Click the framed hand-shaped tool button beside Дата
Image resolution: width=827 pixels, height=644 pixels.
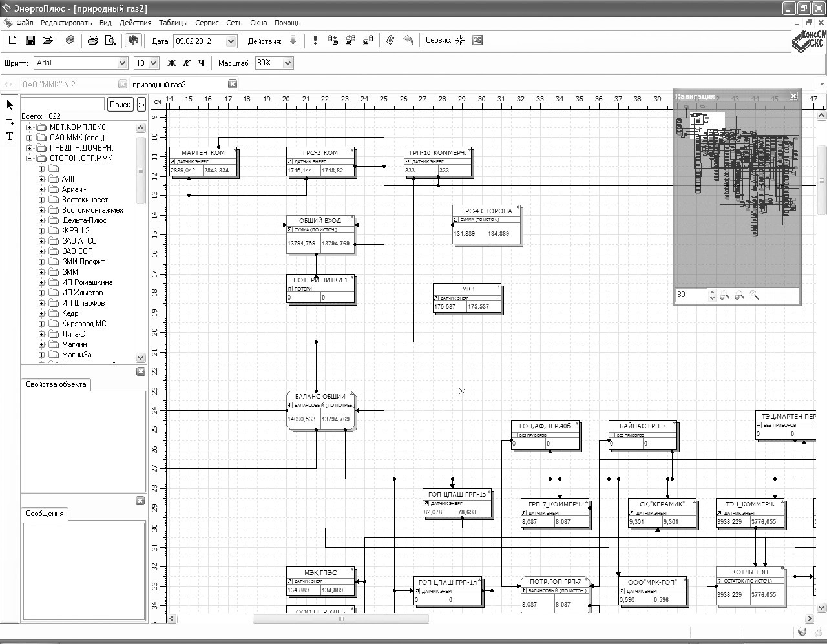(x=133, y=40)
